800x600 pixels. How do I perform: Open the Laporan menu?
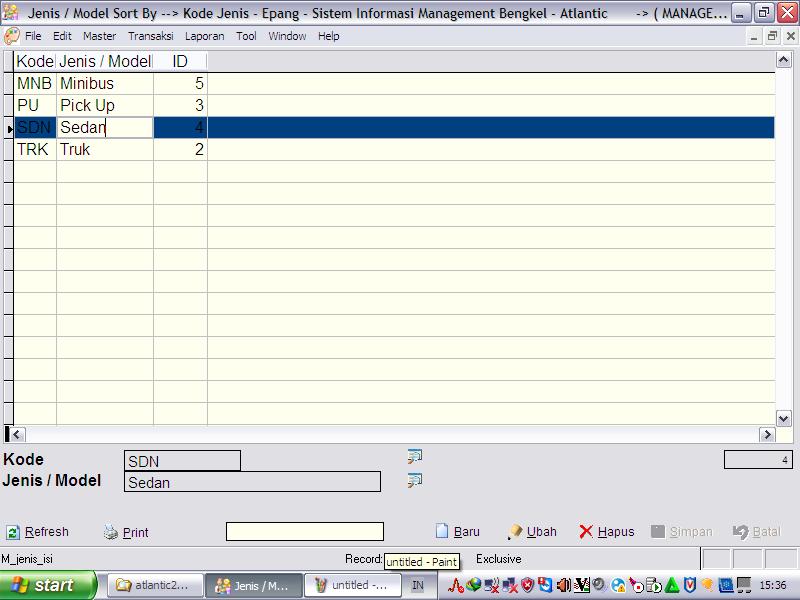pos(205,36)
